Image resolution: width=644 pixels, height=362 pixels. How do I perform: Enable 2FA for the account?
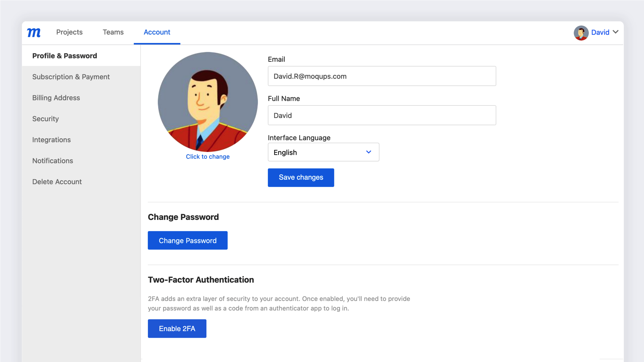point(177,328)
